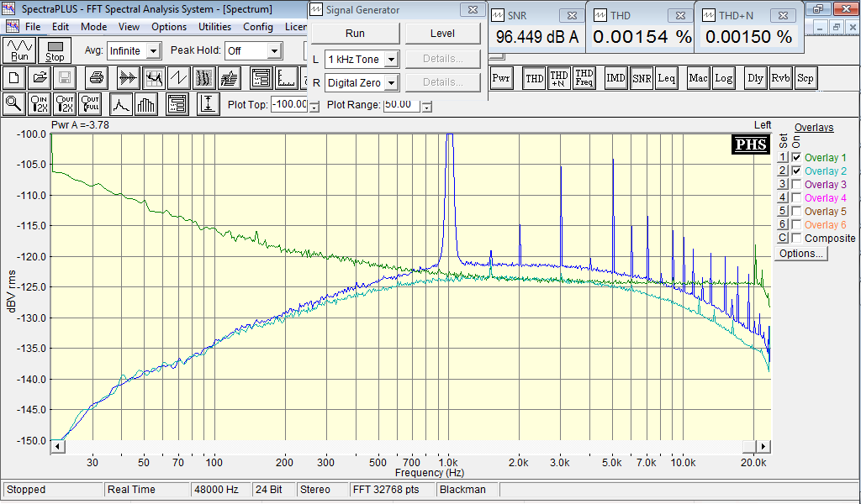Open the Utilities menu
The image size is (861, 504).
pos(214,26)
